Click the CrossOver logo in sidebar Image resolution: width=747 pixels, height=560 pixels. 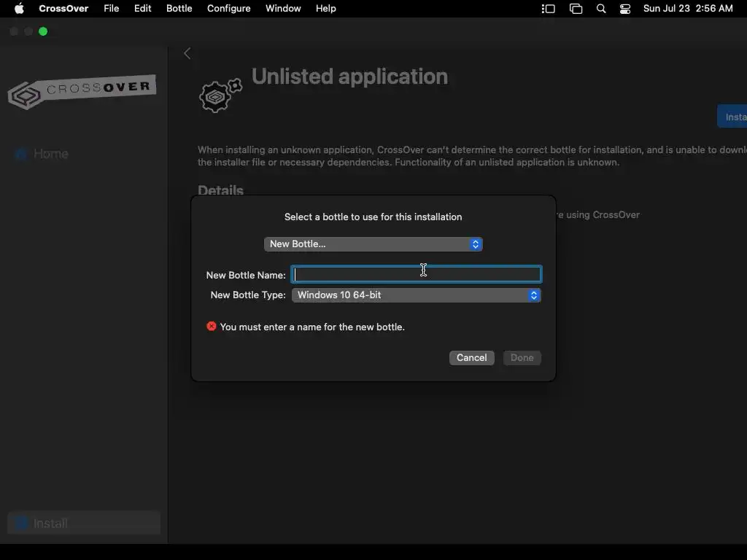(x=82, y=91)
